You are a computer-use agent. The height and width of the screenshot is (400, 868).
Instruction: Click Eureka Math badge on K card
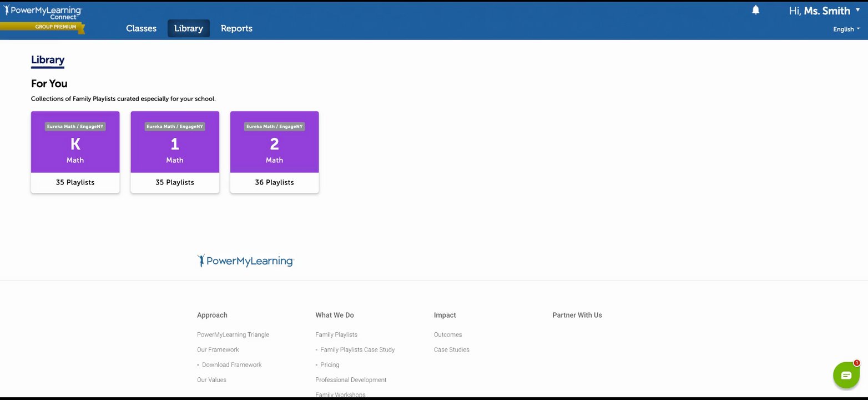tap(75, 127)
